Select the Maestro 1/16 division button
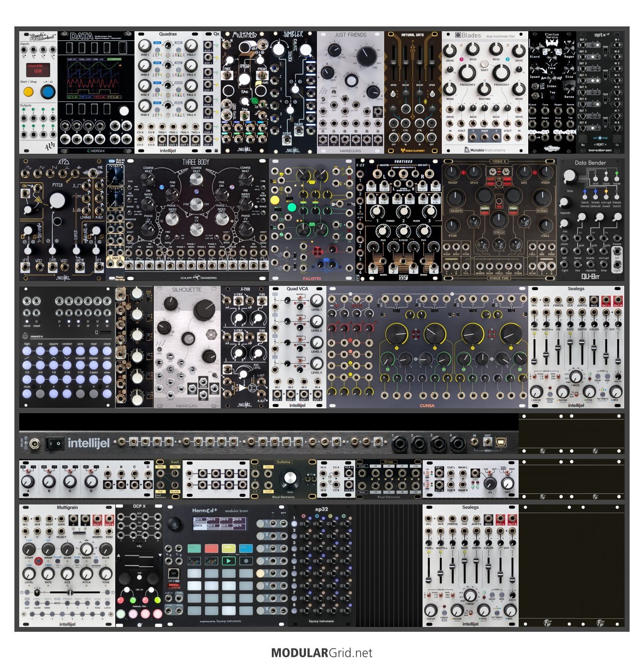644x663 pixels. click(x=67, y=380)
